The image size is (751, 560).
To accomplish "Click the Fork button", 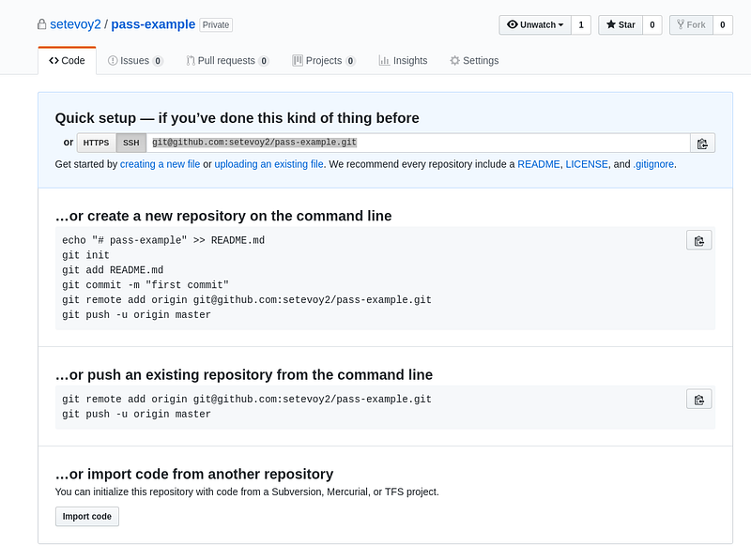I will point(691,25).
